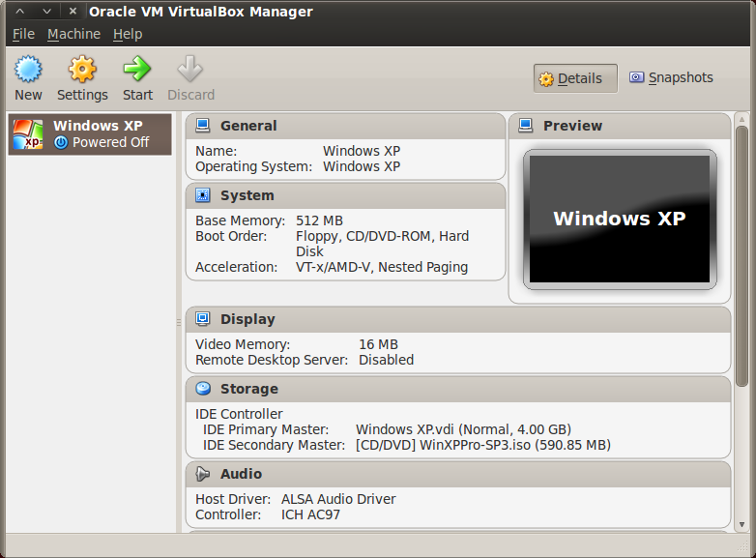756x558 pixels.
Task: Click the General section monitor icon
Action: coord(203,126)
